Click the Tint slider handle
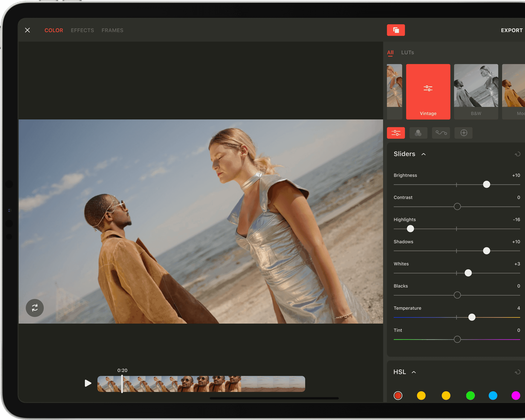This screenshot has width=525, height=420. click(x=457, y=339)
